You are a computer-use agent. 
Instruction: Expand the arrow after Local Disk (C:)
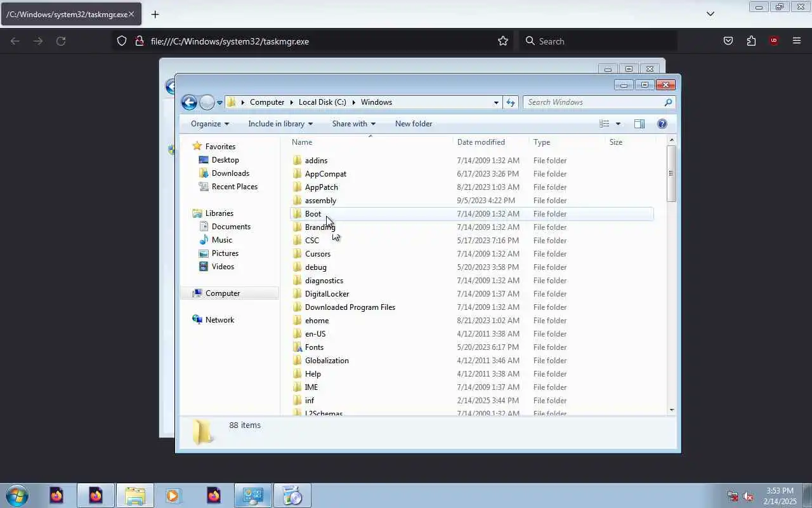coord(354,102)
